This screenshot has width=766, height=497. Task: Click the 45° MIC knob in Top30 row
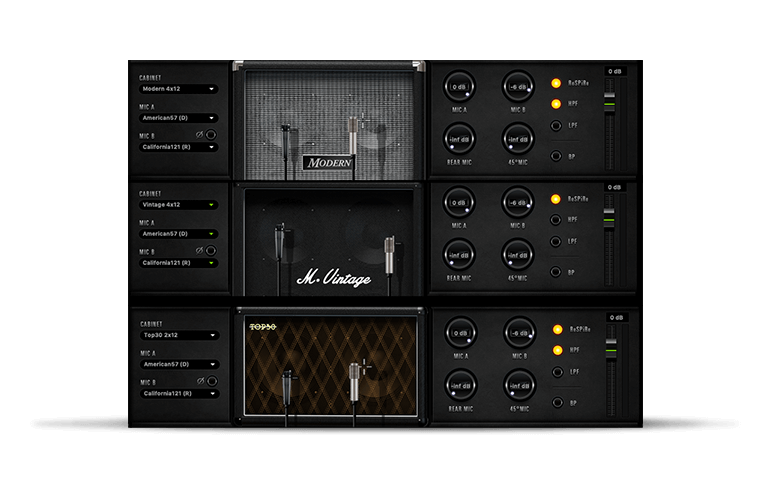click(518, 384)
